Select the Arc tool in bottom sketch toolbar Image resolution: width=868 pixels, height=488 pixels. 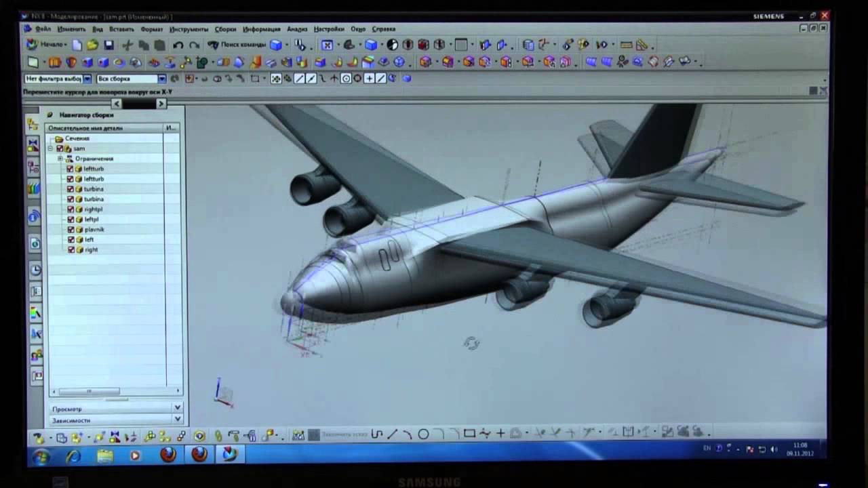click(x=408, y=434)
